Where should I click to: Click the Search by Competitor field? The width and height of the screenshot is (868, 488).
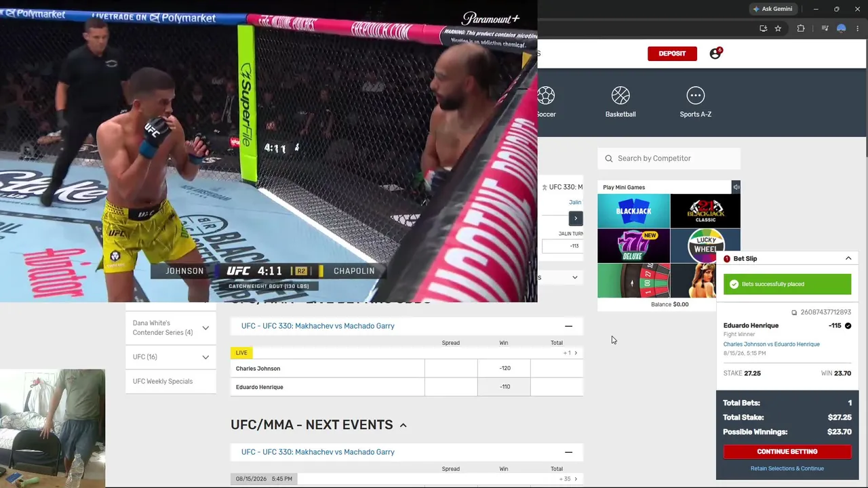pos(669,159)
